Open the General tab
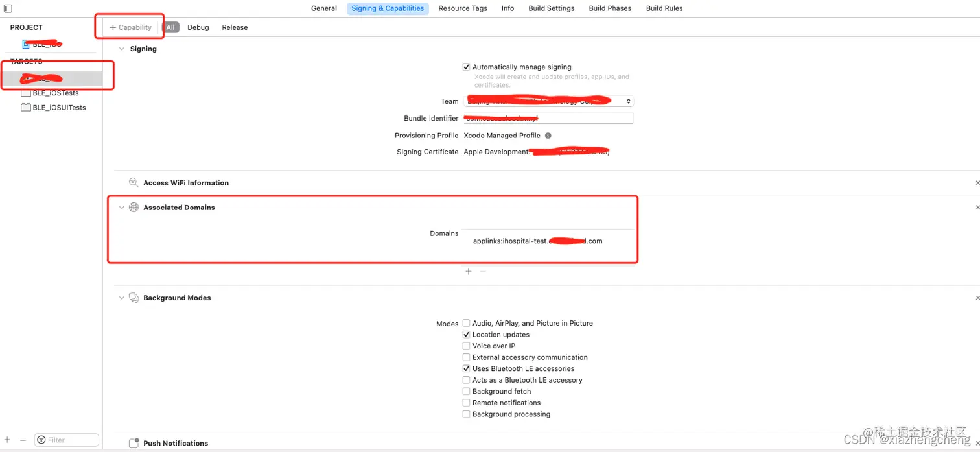Screen dimensions: 980x452 (x=323, y=8)
